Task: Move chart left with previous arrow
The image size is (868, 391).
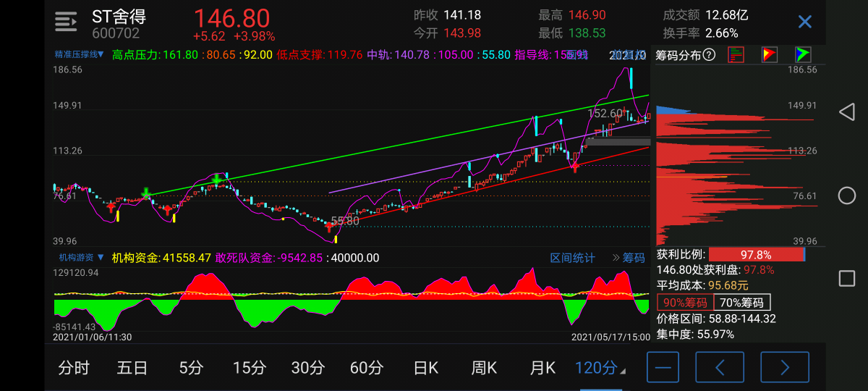Action: click(x=720, y=368)
